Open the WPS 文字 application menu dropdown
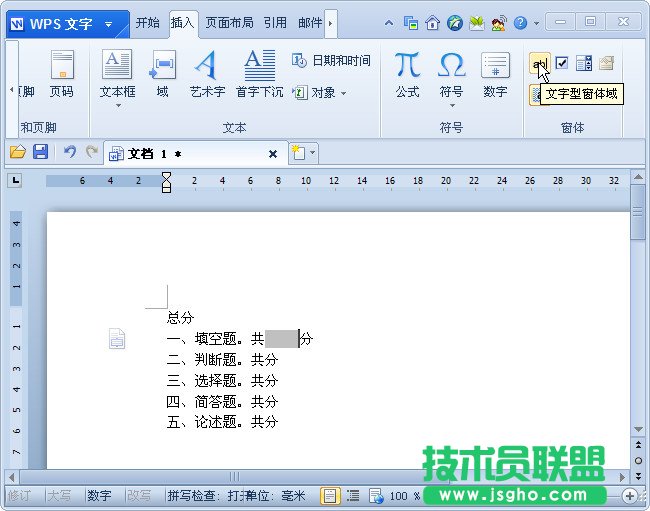 click(109, 24)
